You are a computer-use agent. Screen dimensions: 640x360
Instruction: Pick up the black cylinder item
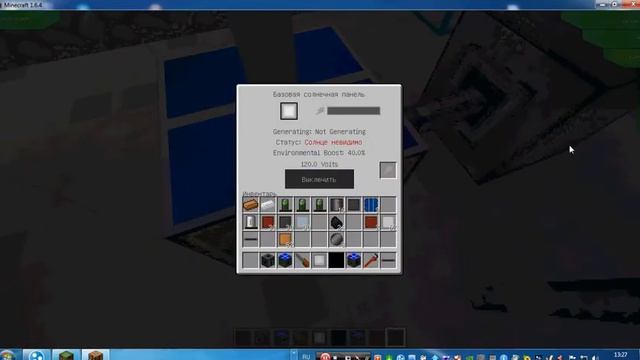coord(336,222)
